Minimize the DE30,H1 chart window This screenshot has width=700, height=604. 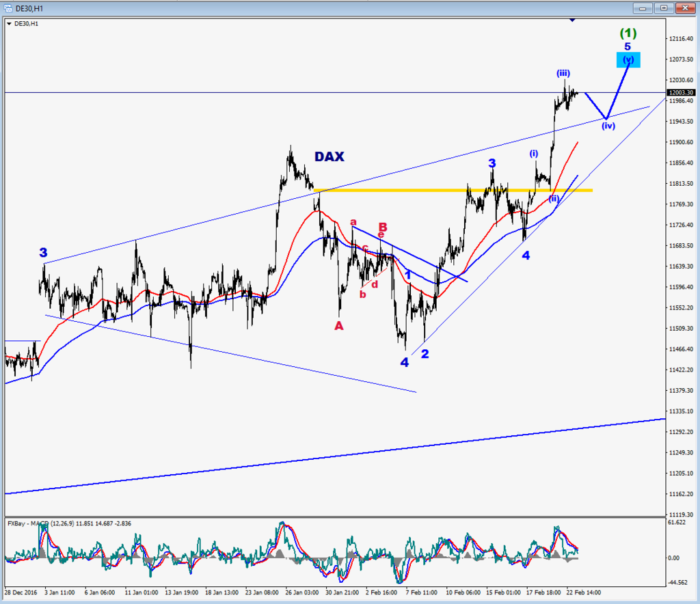(643, 8)
